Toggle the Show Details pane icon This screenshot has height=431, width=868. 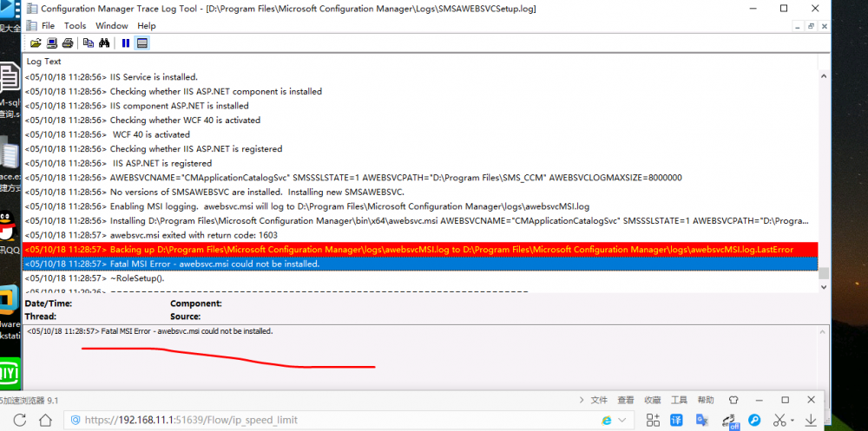142,43
